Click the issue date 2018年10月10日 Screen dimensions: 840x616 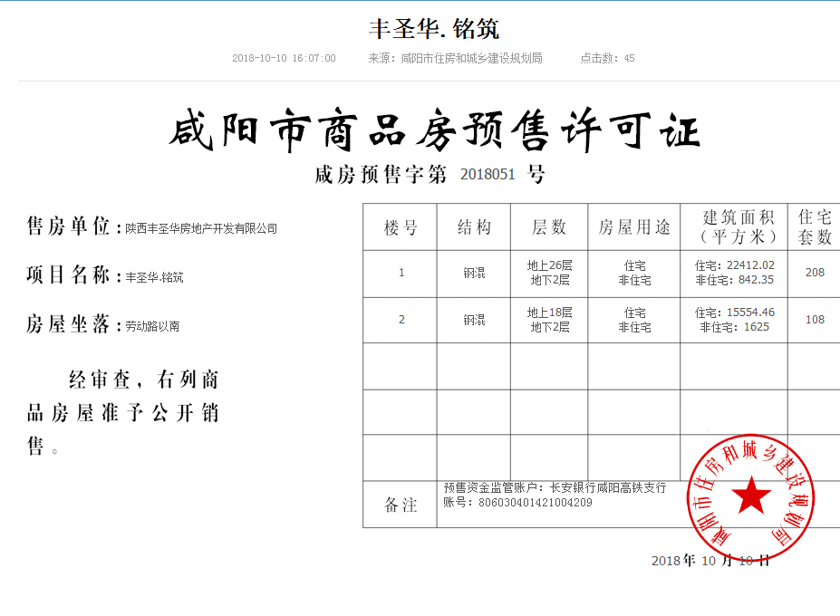[710, 561]
